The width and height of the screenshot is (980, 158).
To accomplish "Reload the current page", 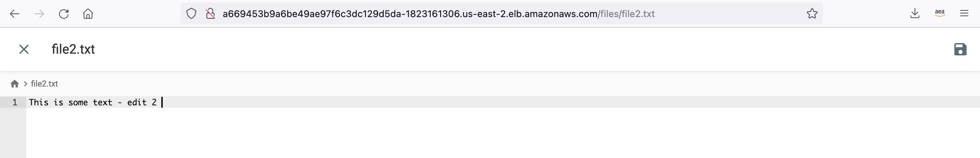I will 63,14.
